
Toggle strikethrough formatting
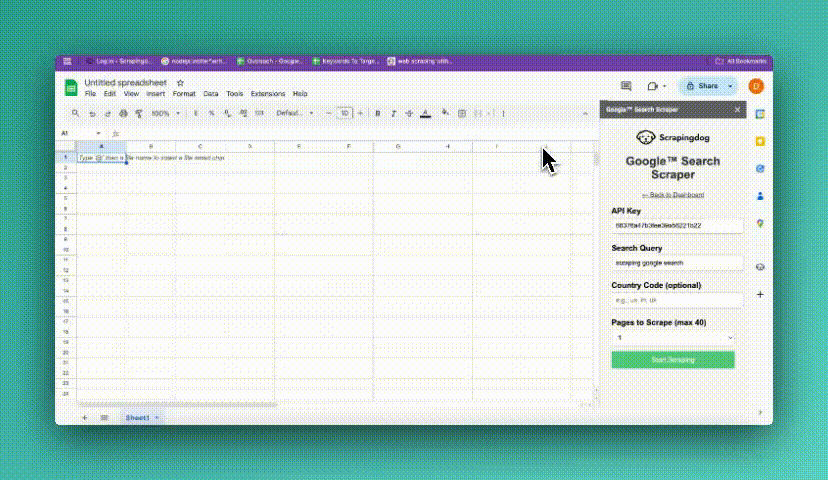click(x=409, y=114)
